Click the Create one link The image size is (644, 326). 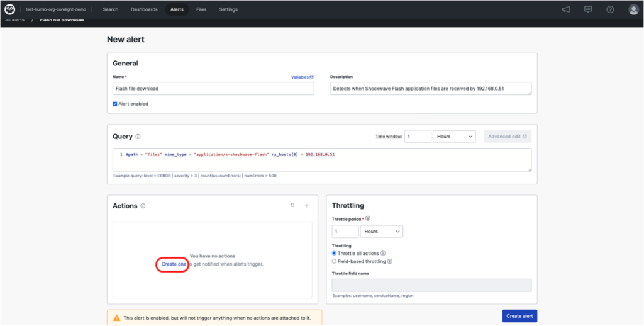coord(174,264)
